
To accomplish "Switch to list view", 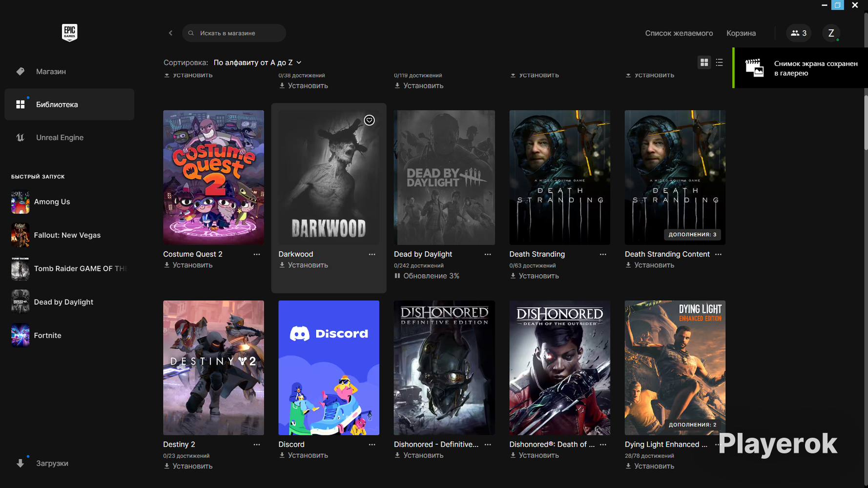I will tap(719, 62).
